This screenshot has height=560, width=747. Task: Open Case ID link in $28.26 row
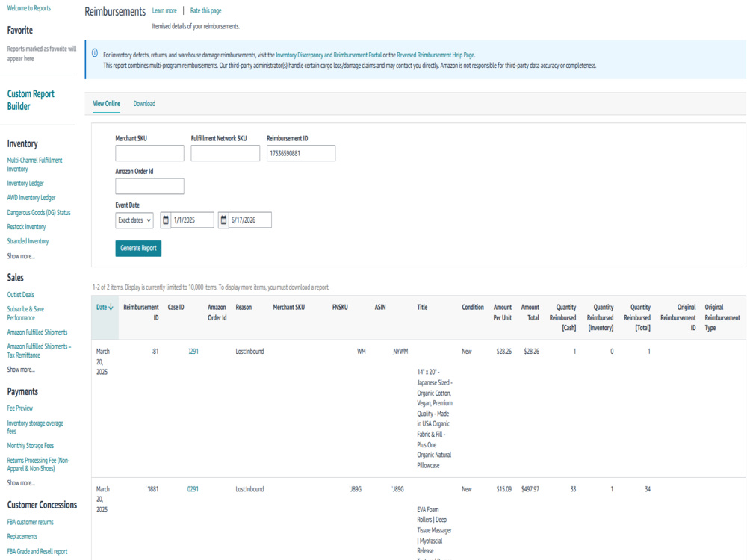point(193,352)
